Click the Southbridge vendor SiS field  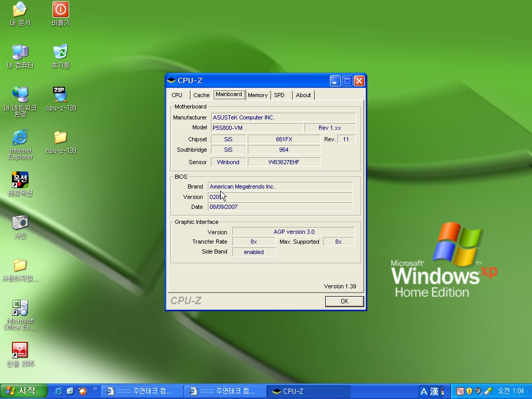coord(229,150)
